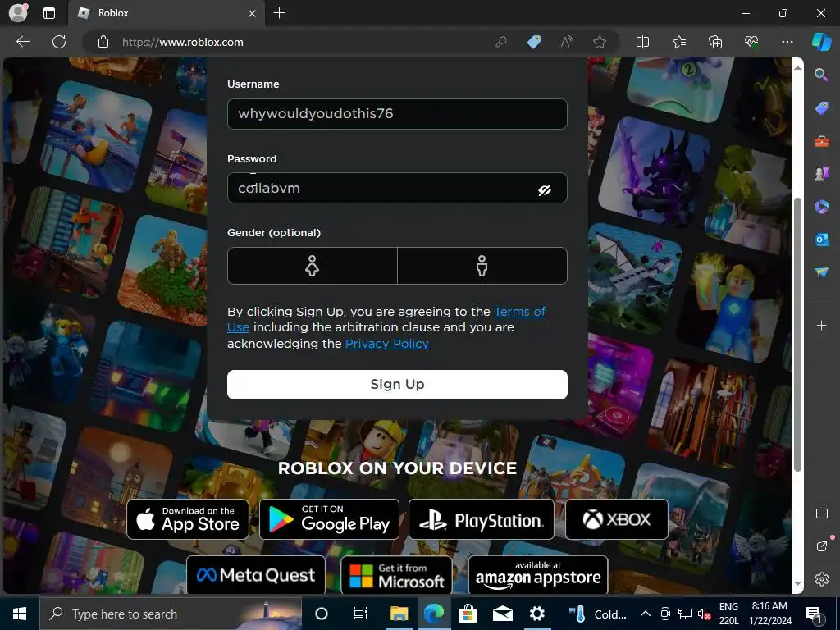Open the saved passwords key icon

tap(501, 42)
